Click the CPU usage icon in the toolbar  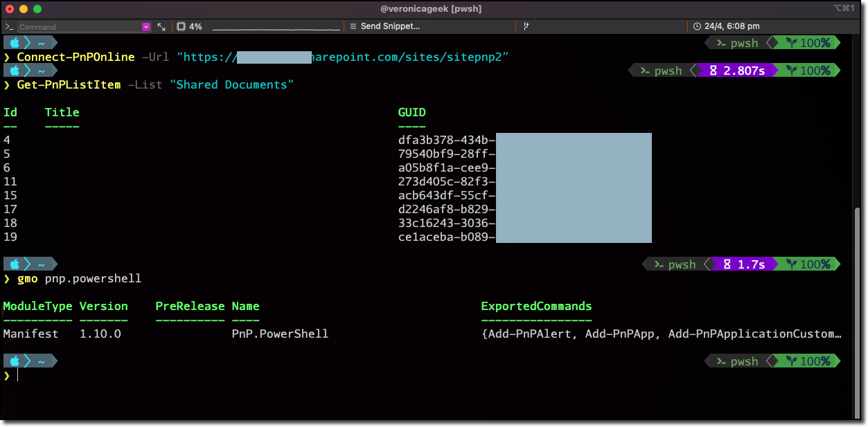pos(181,26)
